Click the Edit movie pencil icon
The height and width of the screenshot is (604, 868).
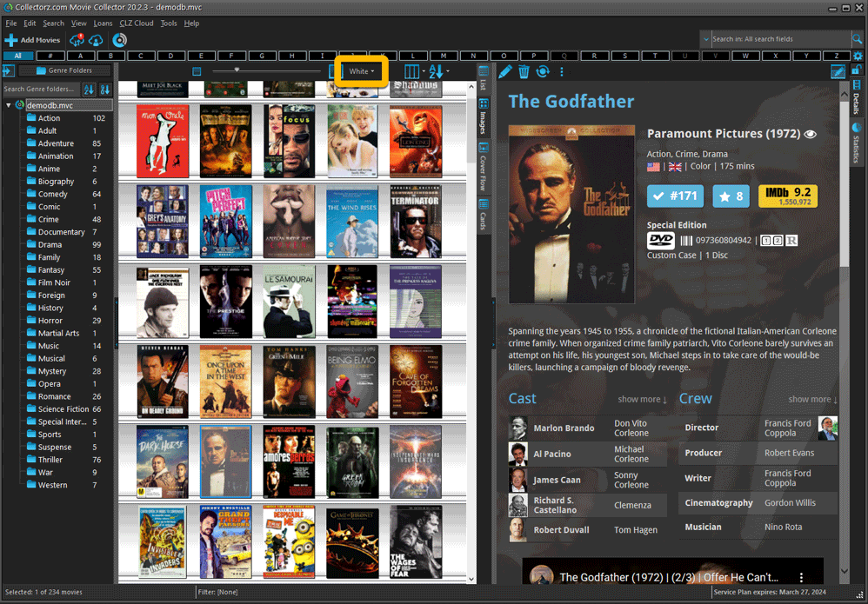pyautogui.click(x=504, y=71)
